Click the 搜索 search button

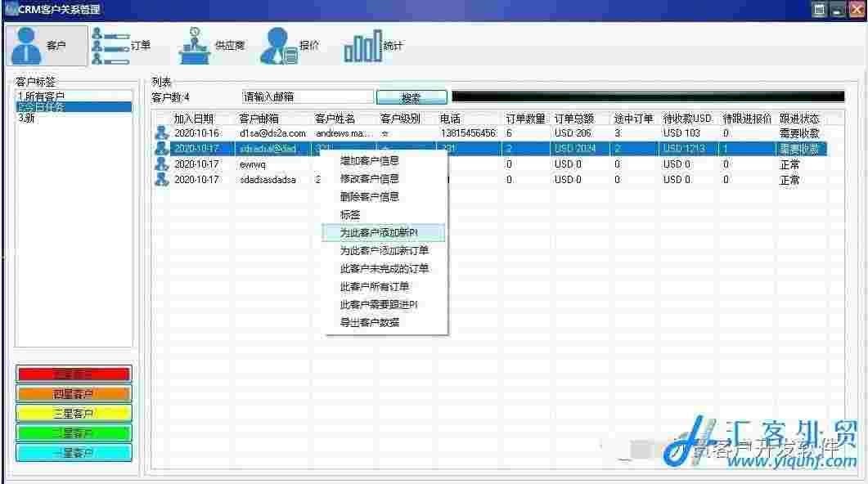412,97
